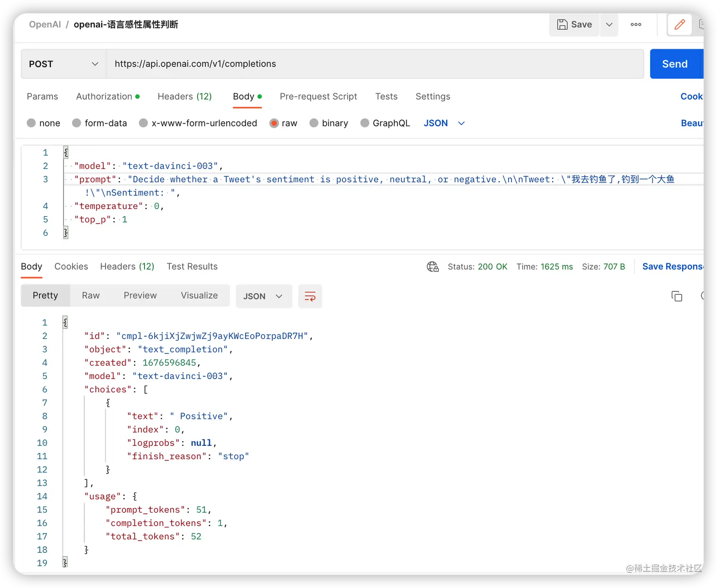This screenshot has height=588, width=717.
Task: Switch to the Authorization tab
Action: coord(108,96)
